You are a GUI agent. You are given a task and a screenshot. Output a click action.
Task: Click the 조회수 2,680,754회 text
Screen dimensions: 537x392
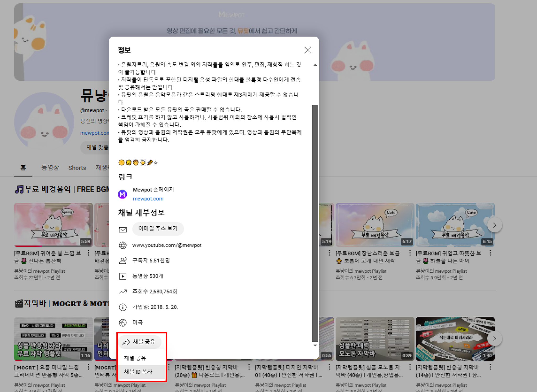click(x=155, y=292)
